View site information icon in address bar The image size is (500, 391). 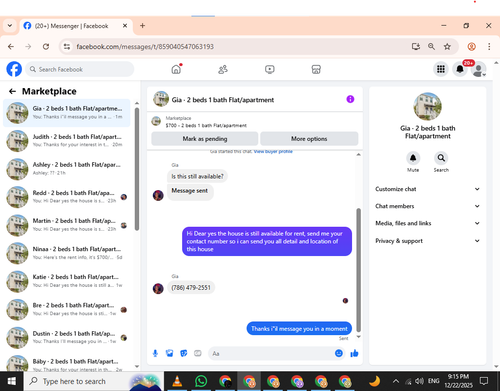click(x=67, y=46)
